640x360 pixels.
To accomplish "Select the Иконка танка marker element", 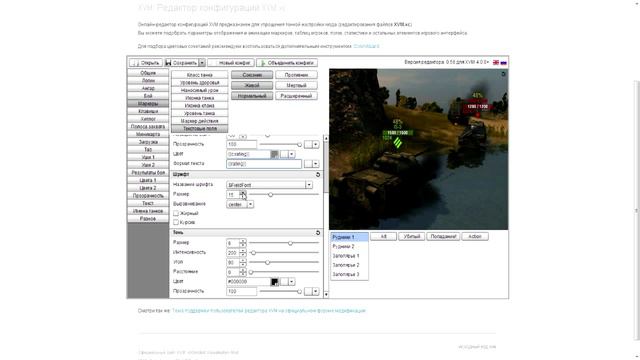I will coord(200,98).
